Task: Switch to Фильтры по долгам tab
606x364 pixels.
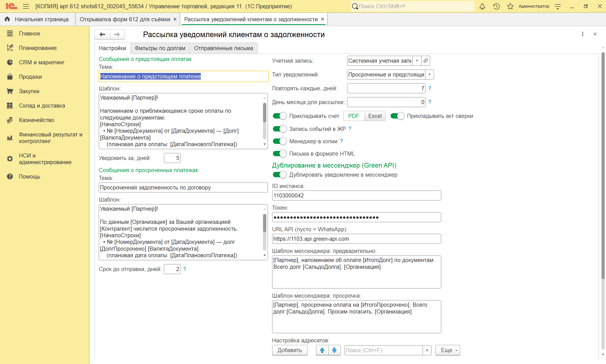Action: tap(160, 48)
